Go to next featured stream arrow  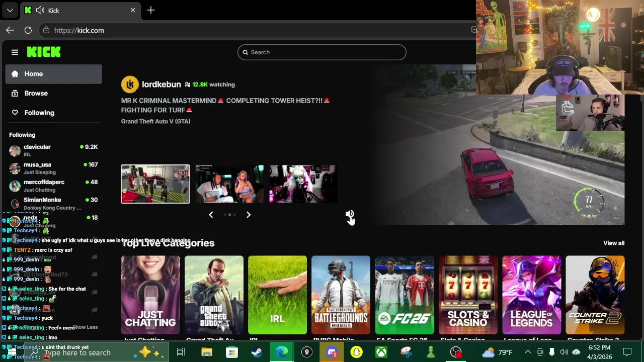click(x=248, y=215)
